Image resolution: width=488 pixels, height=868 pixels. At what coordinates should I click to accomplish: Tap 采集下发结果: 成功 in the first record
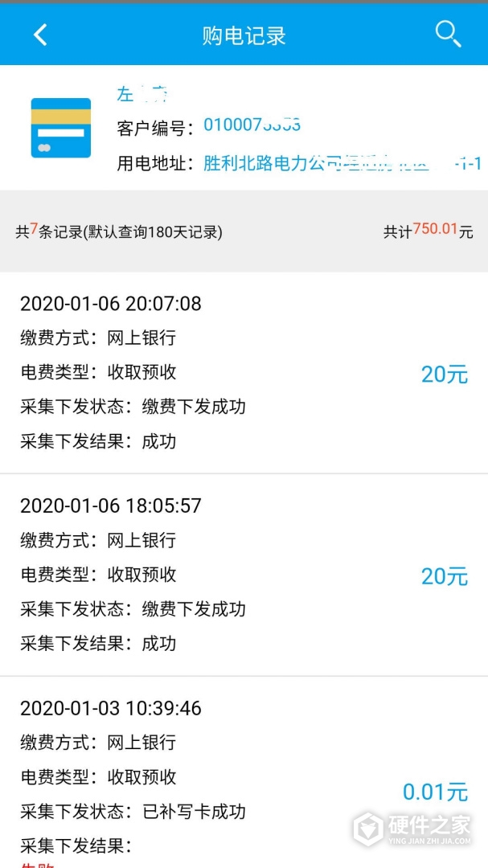click(x=98, y=441)
